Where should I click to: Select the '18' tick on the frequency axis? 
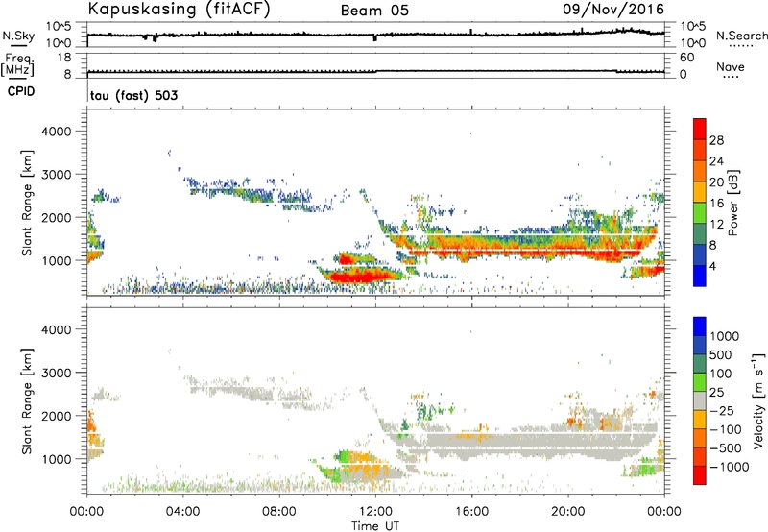click(64, 58)
